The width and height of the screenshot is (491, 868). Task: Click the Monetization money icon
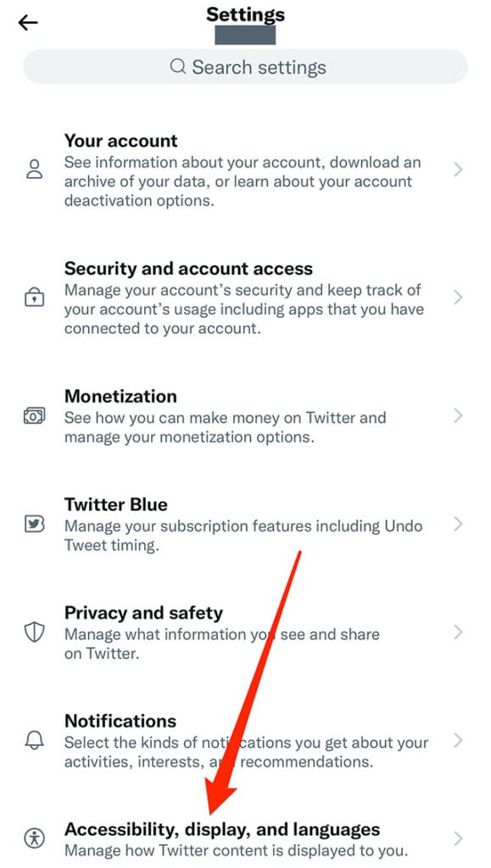click(34, 415)
